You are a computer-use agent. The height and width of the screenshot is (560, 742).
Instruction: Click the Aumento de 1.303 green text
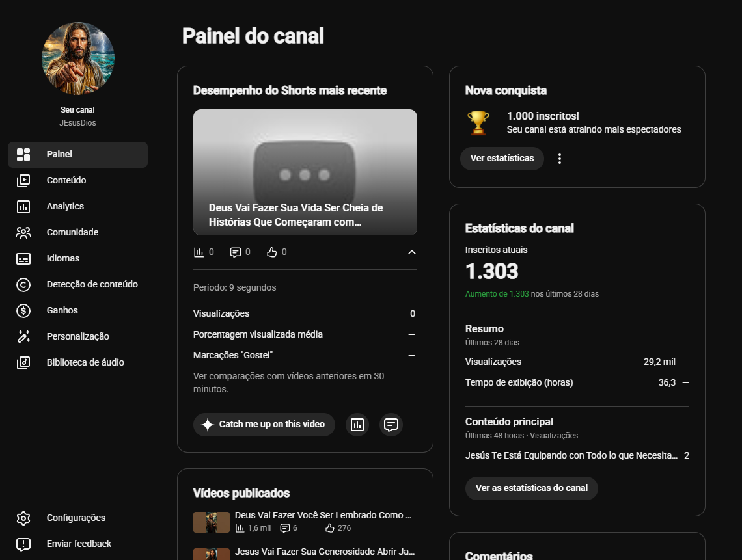coord(497,294)
